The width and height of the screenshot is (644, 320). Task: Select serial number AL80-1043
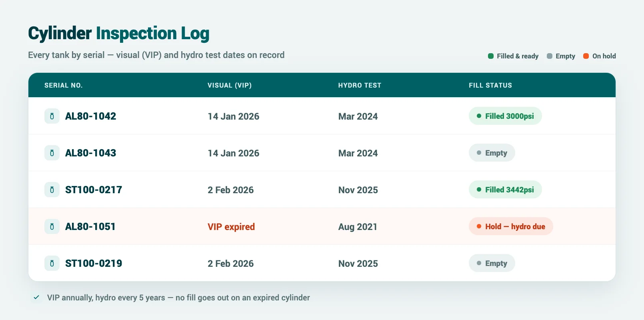pyautogui.click(x=91, y=153)
